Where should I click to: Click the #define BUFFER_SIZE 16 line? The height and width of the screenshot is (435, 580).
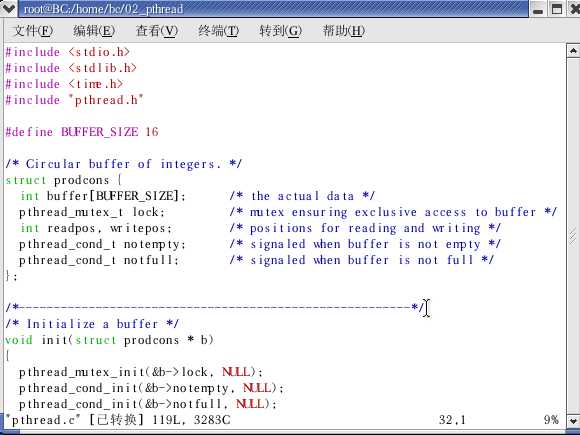(82, 132)
